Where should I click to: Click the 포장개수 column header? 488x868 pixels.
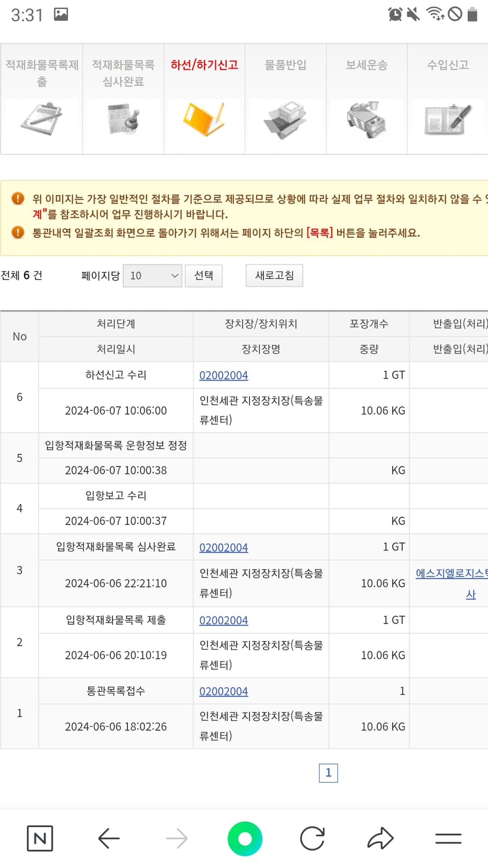[369, 324]
